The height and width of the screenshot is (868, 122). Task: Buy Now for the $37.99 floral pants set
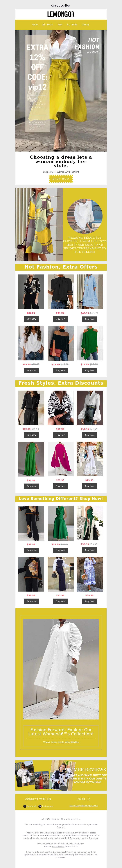[x=31, y=550]
